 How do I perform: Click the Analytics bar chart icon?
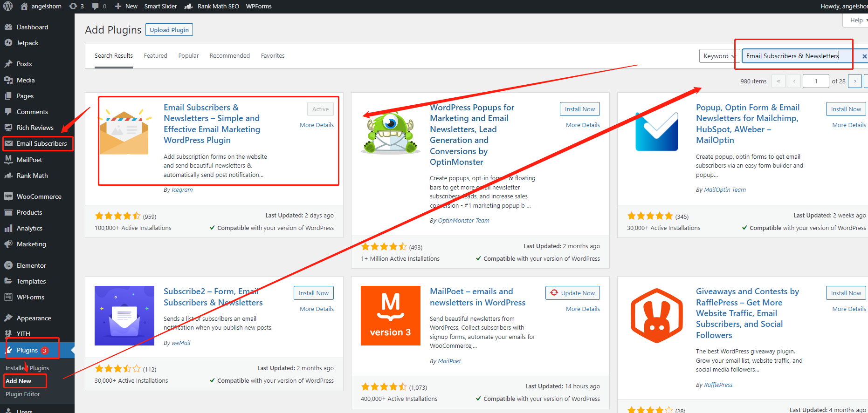click(8, 228)
